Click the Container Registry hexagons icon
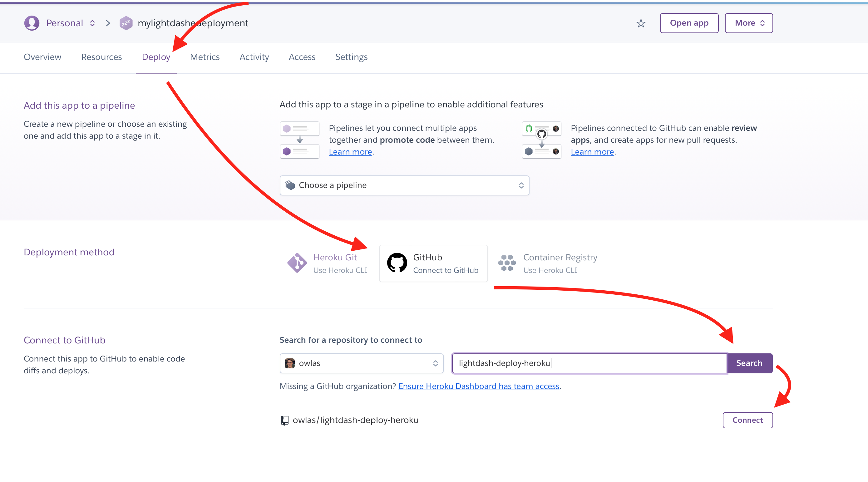Viewport: 868px width, 482px height. [507, 263]
